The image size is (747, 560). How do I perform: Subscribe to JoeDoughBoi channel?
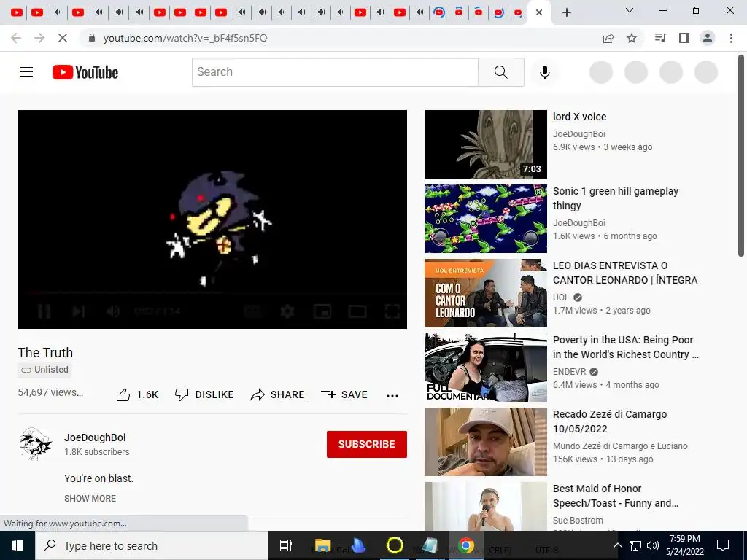[x=367, y=444]
